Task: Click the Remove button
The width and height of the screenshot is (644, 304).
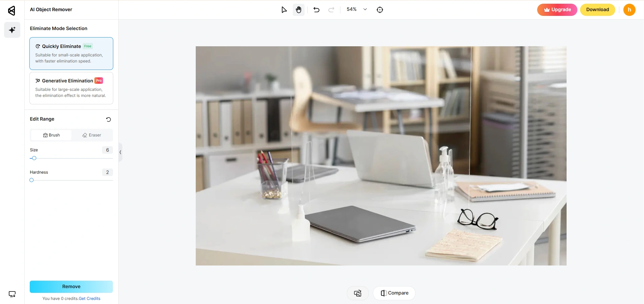Action: 71,286
